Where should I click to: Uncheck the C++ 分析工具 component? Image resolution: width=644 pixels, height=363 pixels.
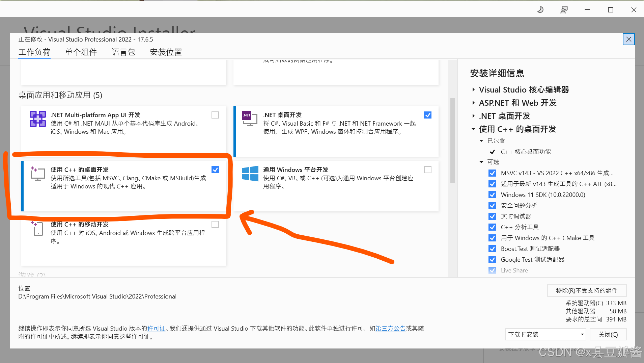click(492, 227)
